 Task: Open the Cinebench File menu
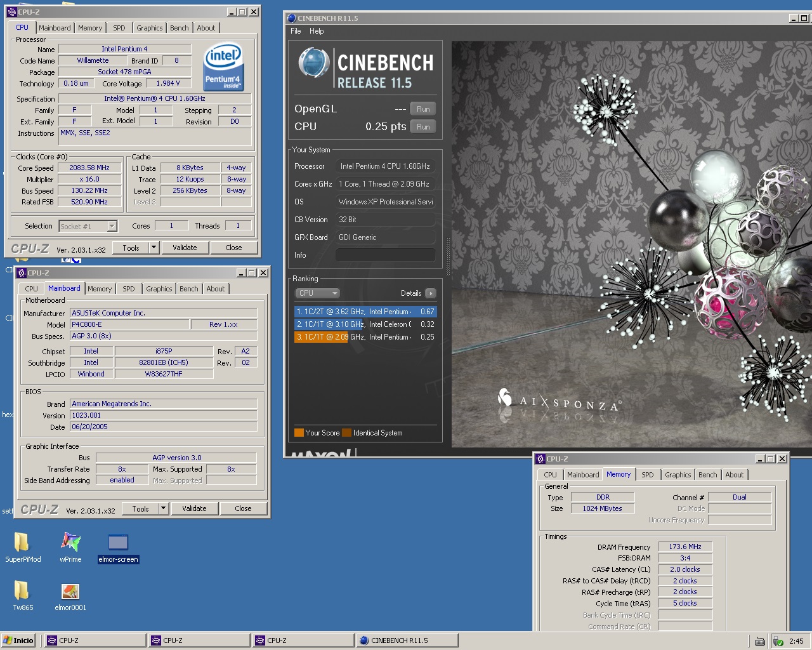pos(296,31)
